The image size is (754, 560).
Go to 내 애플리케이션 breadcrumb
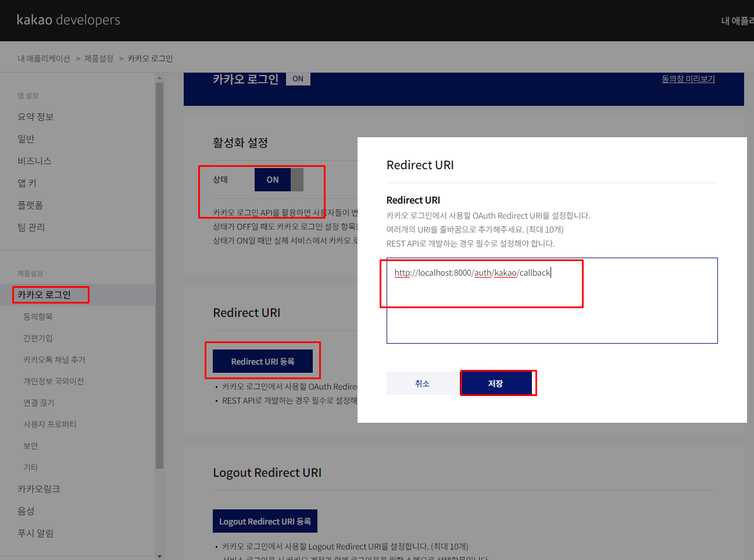point(44,59)
